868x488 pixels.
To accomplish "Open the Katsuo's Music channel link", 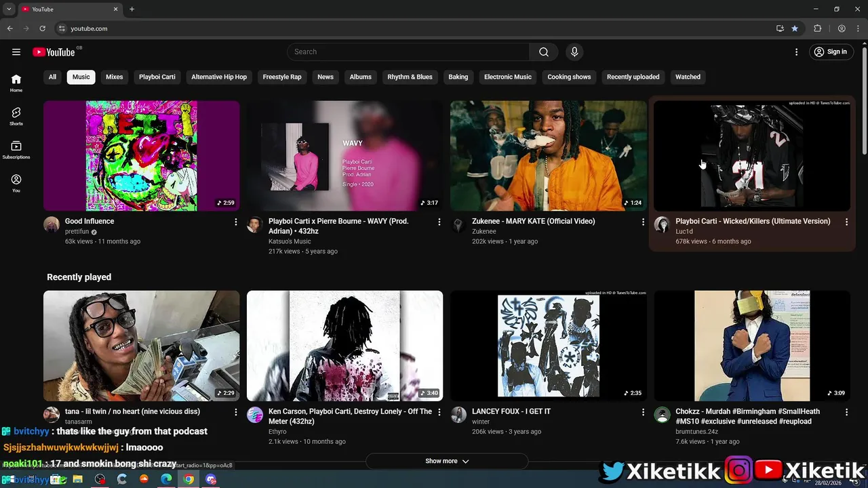I will click(290, 241).
